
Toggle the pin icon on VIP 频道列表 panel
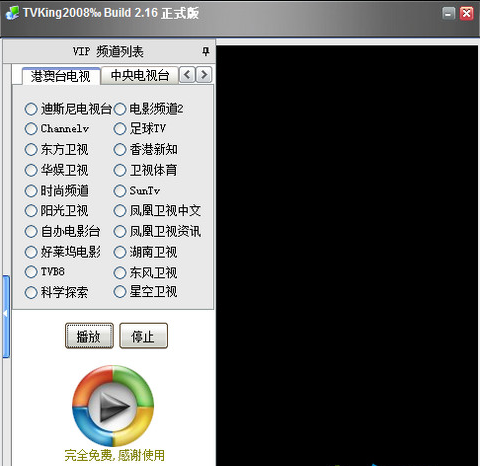coord(206,51)
